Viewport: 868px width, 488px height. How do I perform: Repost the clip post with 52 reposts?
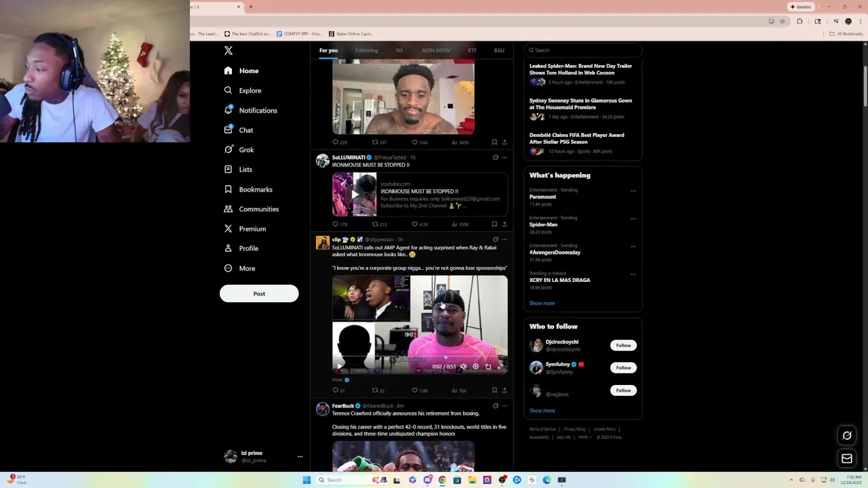(378, 390)
